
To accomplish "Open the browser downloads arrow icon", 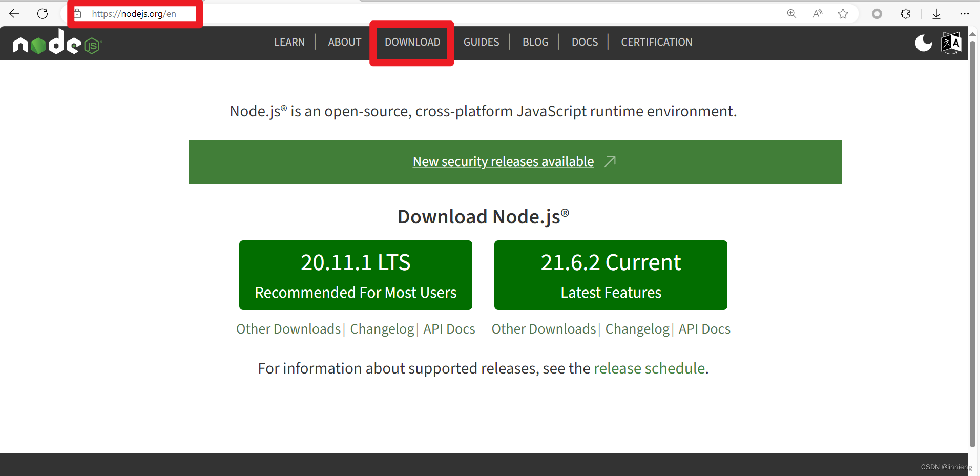I will [936, 14].
